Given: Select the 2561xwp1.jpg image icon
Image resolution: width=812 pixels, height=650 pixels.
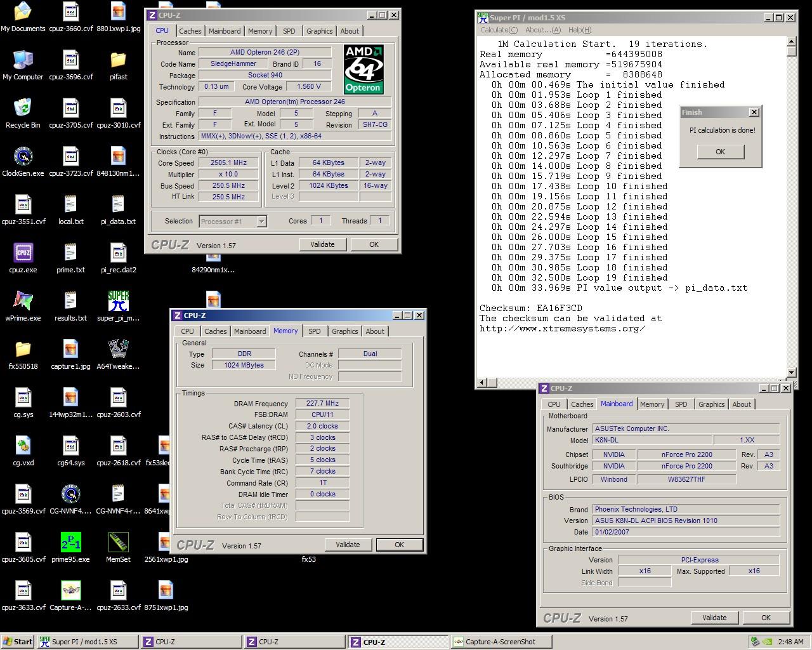Looking at the screenshot, I should click(166, 542).
